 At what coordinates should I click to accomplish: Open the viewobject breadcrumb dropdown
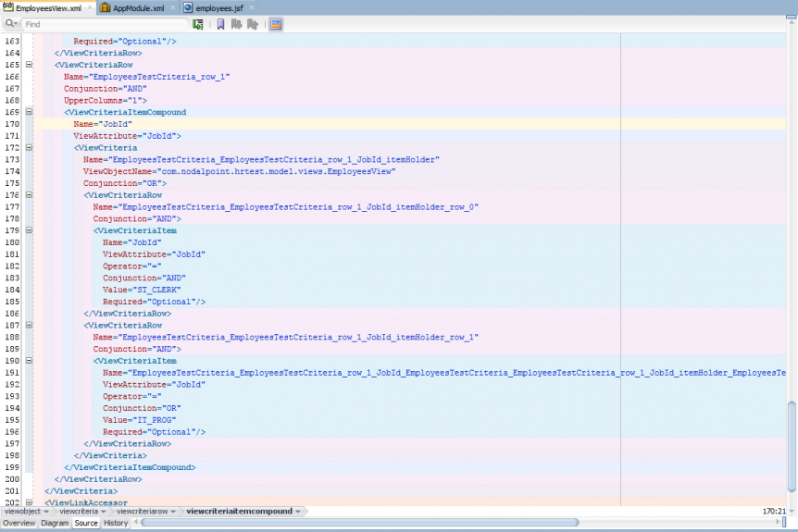tap(47, 511)
